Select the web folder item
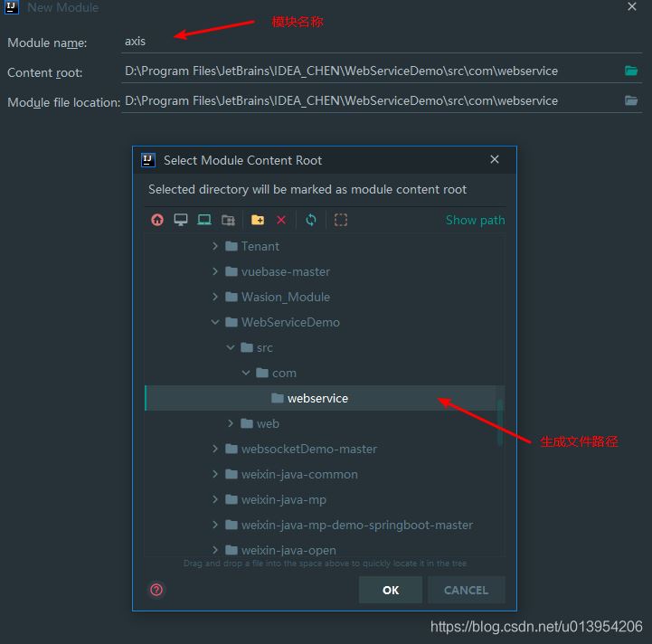 [260, 423]
